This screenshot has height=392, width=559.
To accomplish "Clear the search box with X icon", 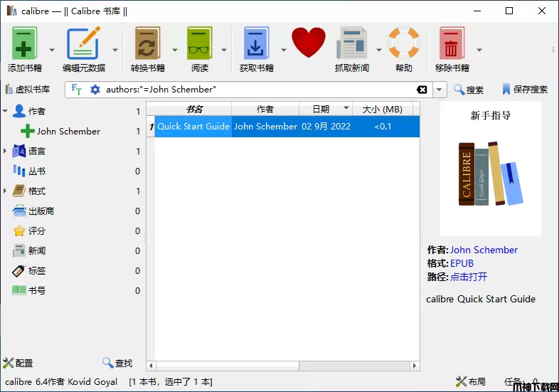I will coord(422,90).
